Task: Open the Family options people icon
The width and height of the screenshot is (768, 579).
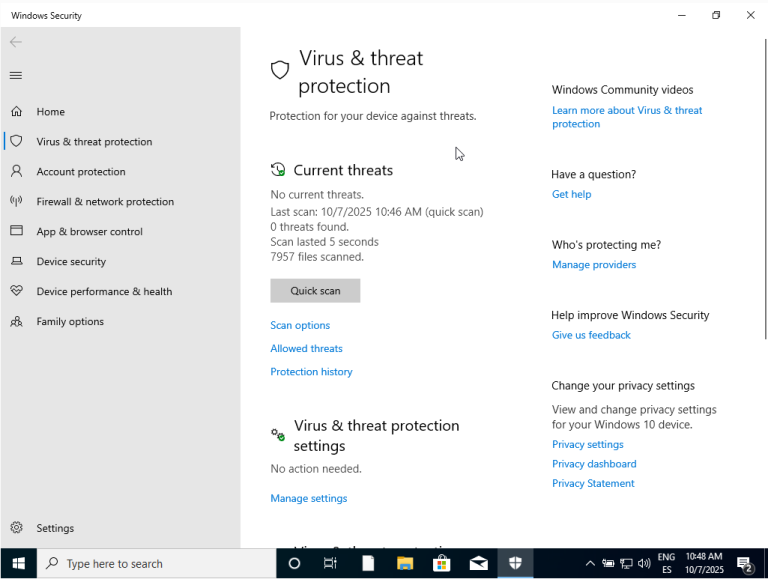Action: point(16,322)
